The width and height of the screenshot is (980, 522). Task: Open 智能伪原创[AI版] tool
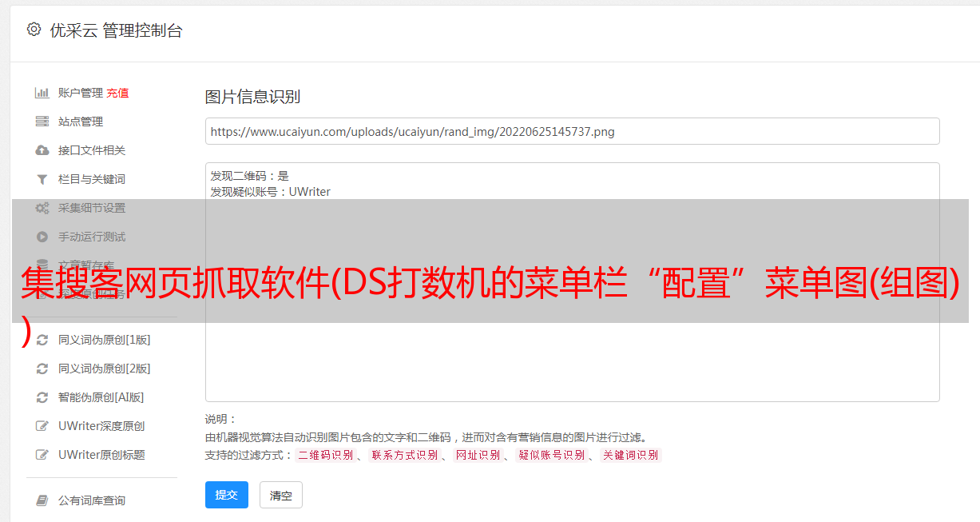[101, 397]
